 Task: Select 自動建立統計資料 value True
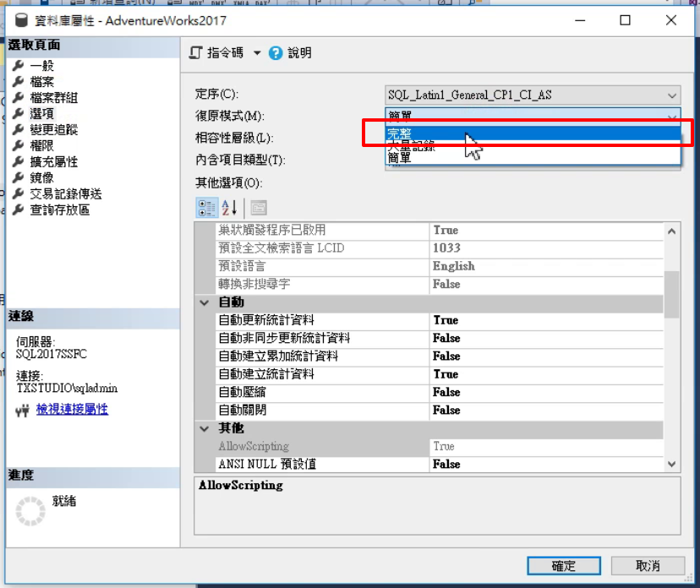547,374
